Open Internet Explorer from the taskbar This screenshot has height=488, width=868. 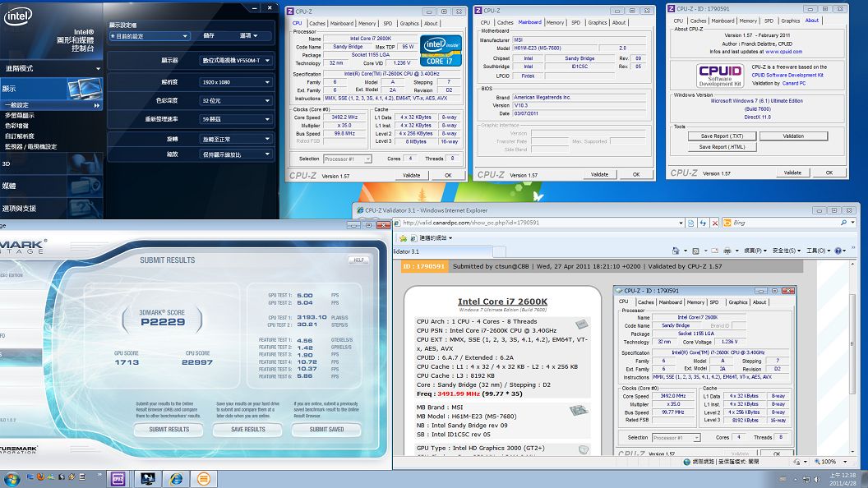click(x=176, y=479)
